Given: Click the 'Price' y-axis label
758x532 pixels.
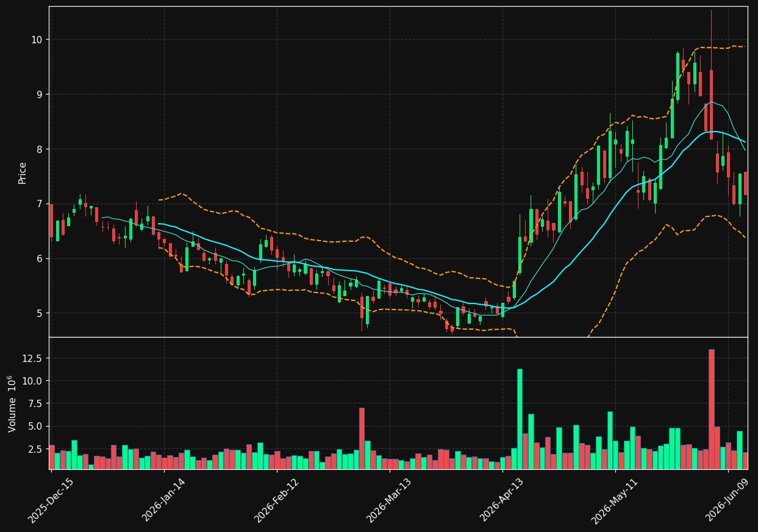Looking at the screenshot, I should tap(23, 172).
